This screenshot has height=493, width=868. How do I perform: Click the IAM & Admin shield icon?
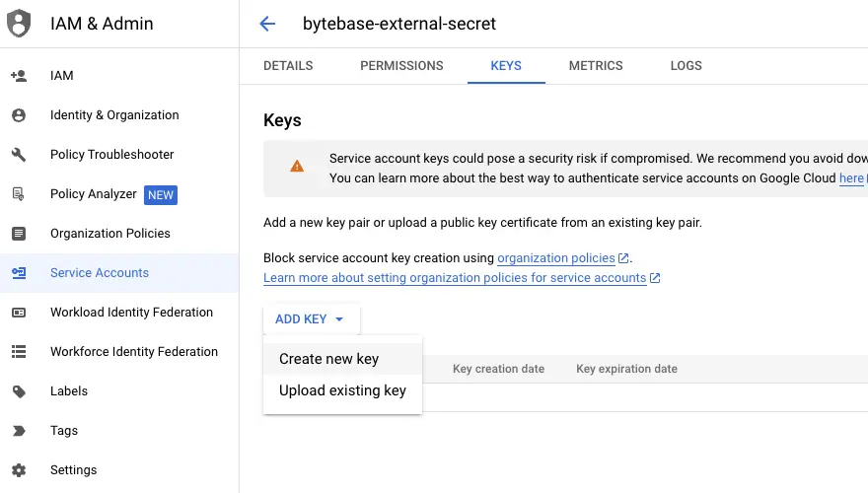coord(19,24)
